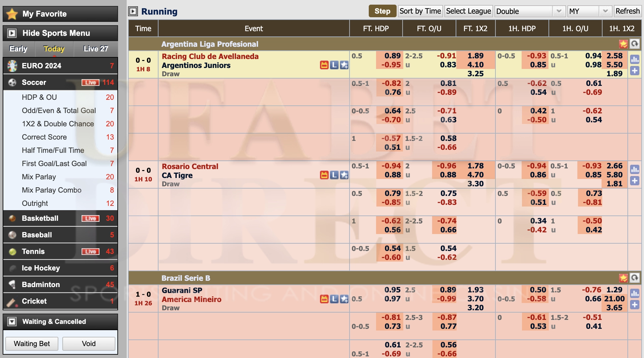Viewport: 644px width, 358px height.
Task: Click the Soccer sport icon
Action: [x=12, y=82]
